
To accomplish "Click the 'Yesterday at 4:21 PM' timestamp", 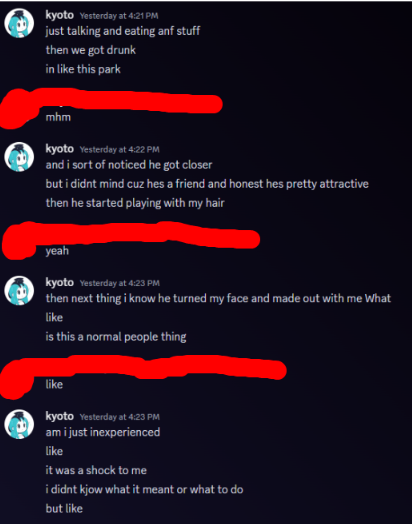I will pyautogui.click(x=119, y=16).
